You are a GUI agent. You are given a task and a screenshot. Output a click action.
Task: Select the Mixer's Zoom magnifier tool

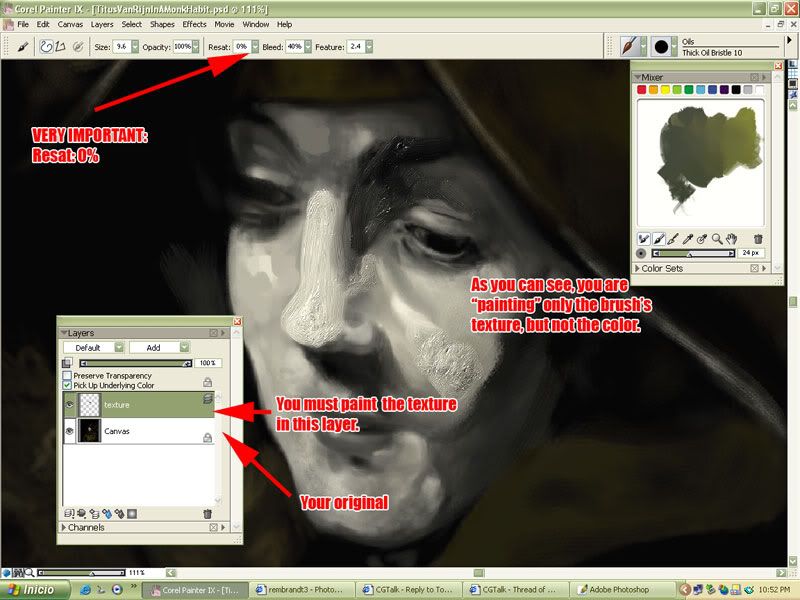click(x=718, y=239)
